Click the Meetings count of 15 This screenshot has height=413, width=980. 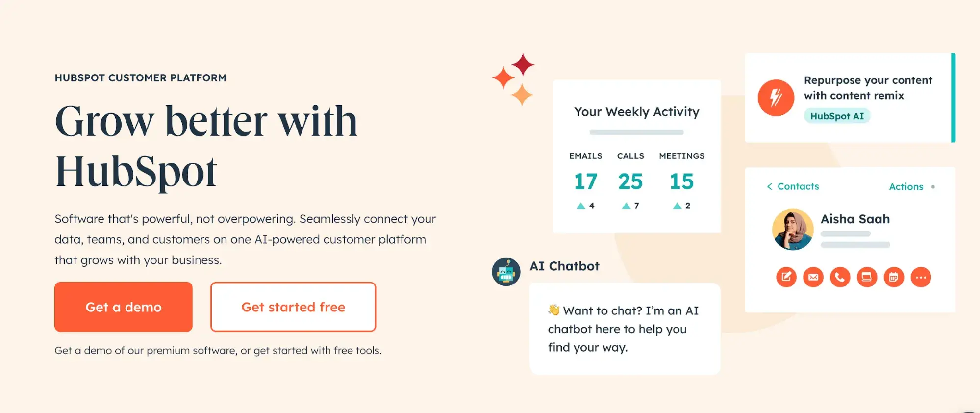pos(681,181)
